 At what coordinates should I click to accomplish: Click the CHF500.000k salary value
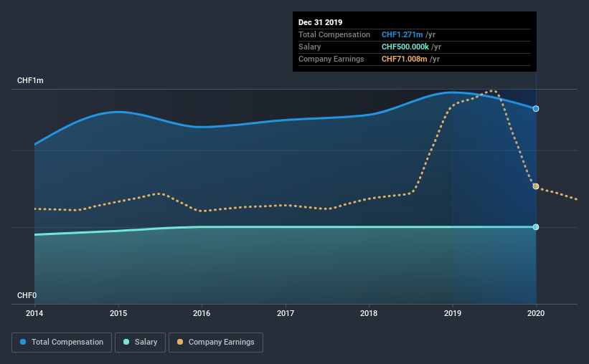click(405, 47)
